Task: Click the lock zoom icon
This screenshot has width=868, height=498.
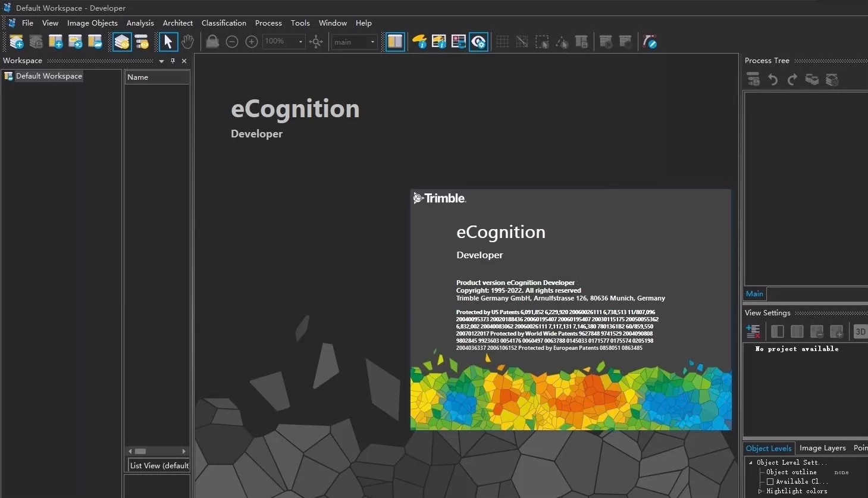Action: click(x=212, y=42)
